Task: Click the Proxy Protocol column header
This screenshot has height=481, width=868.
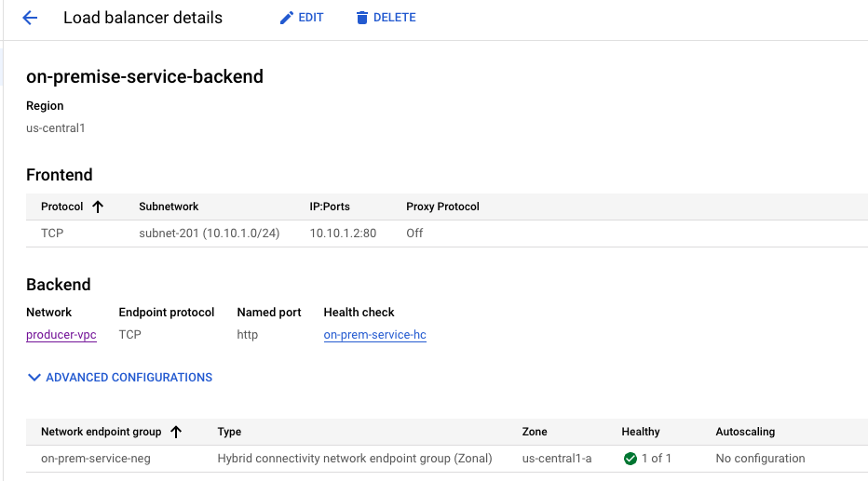Action: tap(442, 207)
